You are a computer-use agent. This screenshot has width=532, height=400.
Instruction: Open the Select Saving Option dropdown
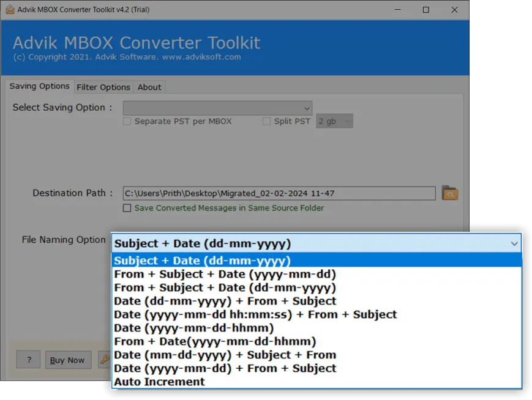(x=217, y=108)
